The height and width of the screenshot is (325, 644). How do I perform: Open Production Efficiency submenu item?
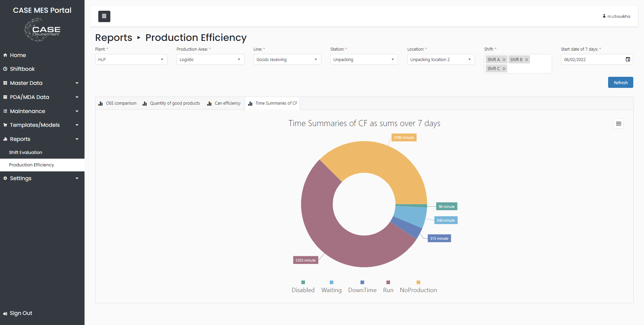(x=42, y=165)
